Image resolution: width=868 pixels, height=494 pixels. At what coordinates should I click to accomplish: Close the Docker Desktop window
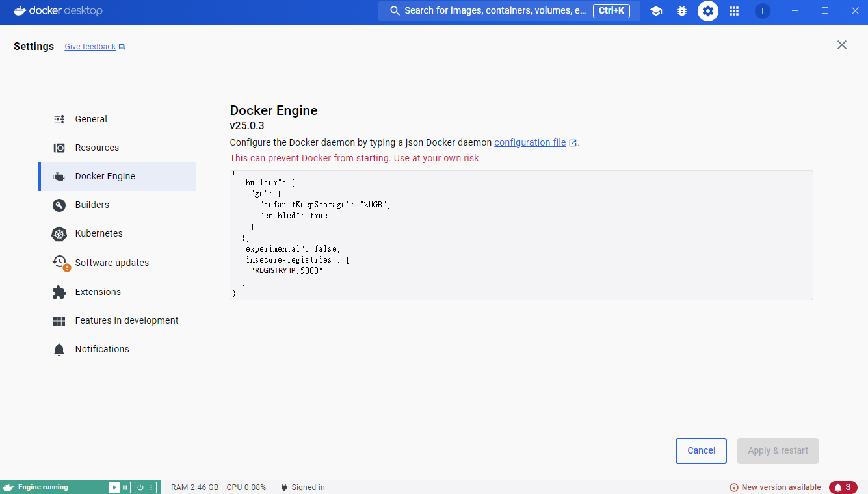[854, 11]
